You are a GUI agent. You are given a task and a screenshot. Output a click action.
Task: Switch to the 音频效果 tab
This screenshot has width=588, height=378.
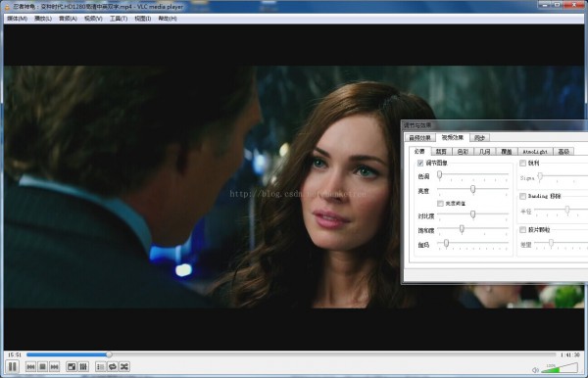tap(420, 137)
